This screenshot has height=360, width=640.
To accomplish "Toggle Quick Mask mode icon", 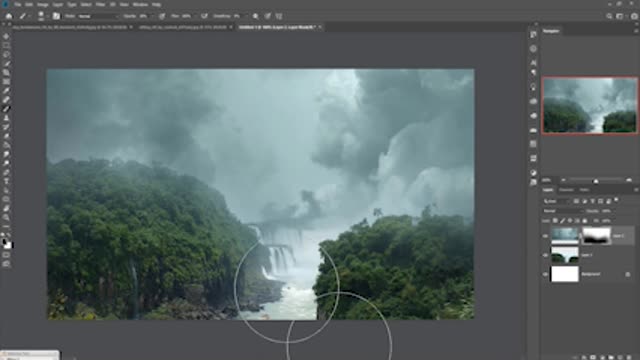I will (6, 255).
